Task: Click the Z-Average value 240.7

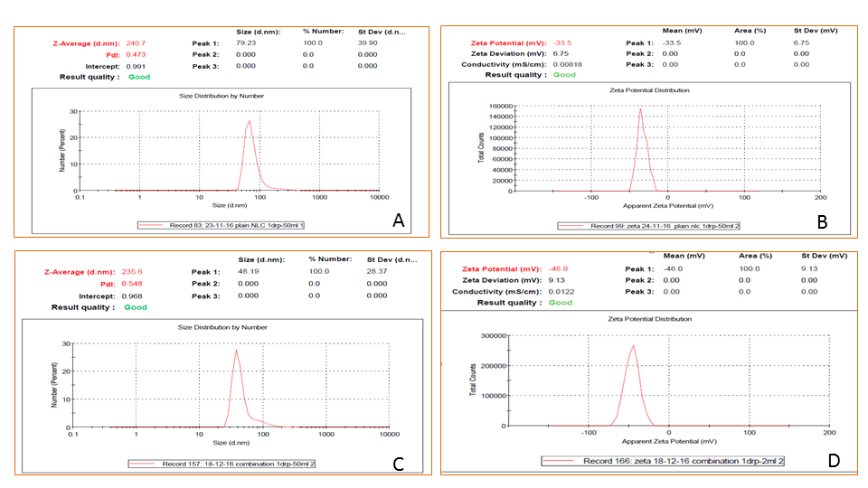Action: click(134, 42)
